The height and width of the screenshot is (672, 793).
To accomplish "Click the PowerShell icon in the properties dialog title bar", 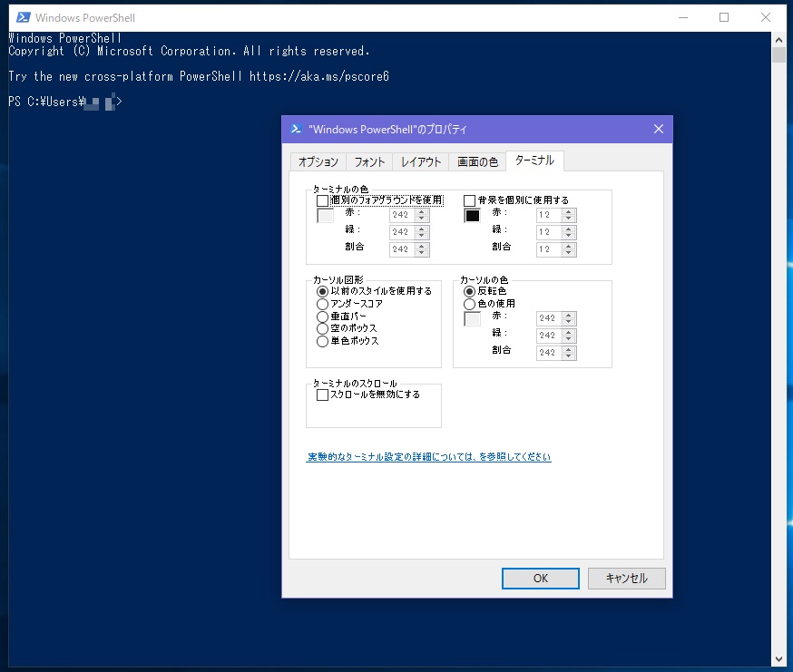I will tap(297, 129).
